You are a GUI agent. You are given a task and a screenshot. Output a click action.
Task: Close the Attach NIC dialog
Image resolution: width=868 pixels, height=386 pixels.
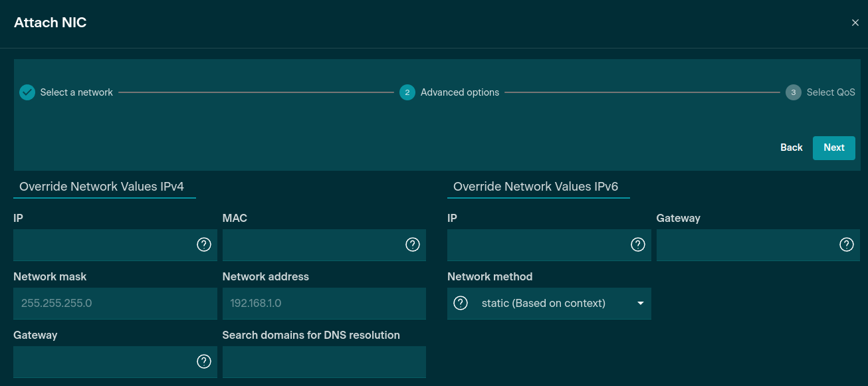point(855,23)
